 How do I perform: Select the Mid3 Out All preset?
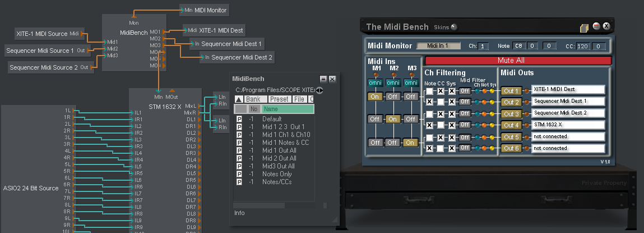click(x=279, y=166)
